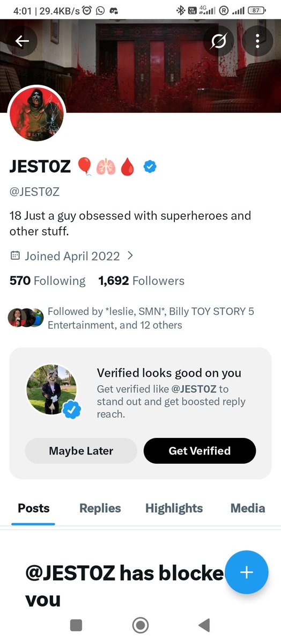Switch to the Replies tab
Screen dimensions: 281x644
tap(100, 508)
